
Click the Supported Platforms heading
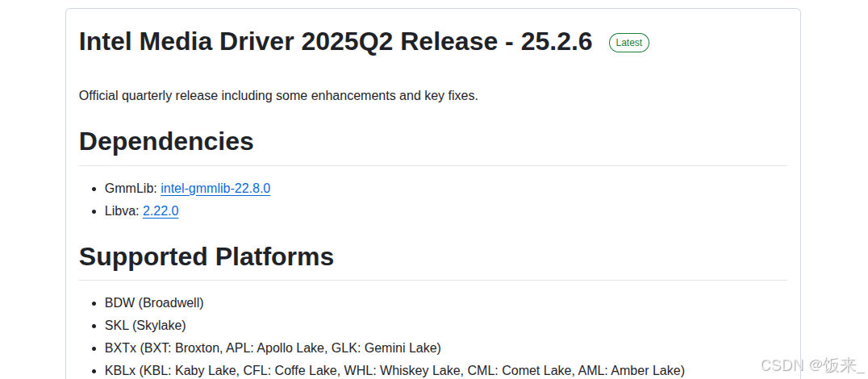[x=207, y=256]
